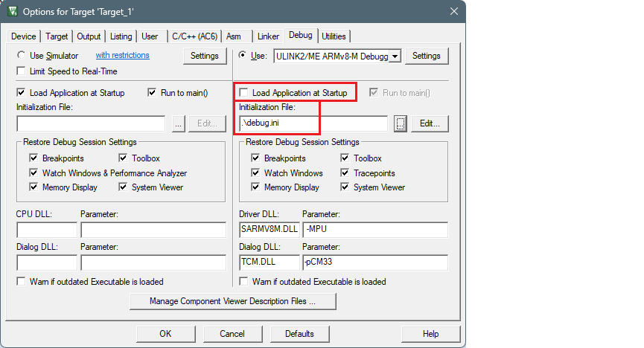
Task: Click the debug.ini initialization file field
Action: pos(313,123)
